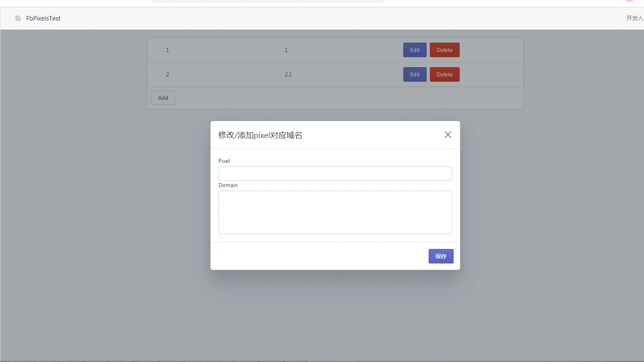Focus the Pixel input field
The height and width of the screenshot is (362, 644).
point(335,174)
